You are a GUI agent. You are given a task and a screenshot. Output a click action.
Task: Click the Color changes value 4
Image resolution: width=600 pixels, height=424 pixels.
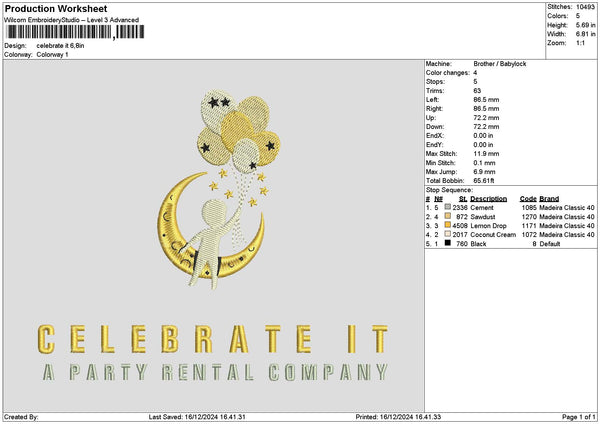click(x=475, y=73)
